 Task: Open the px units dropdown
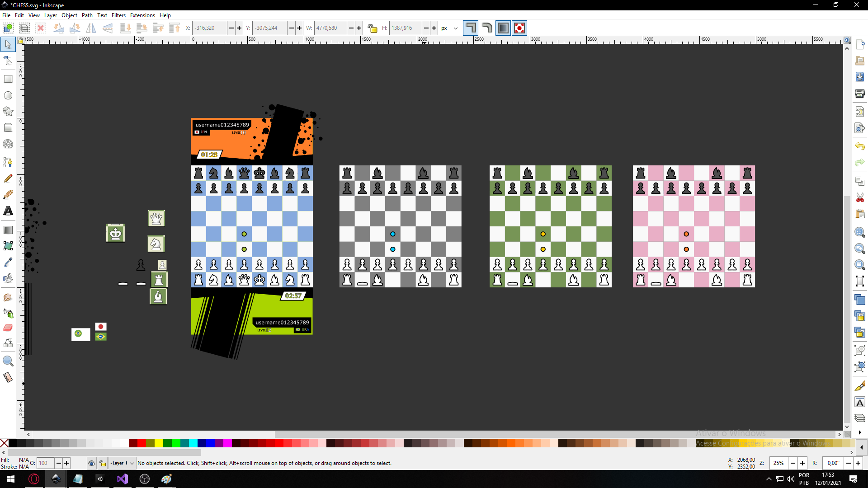point(450,28)
